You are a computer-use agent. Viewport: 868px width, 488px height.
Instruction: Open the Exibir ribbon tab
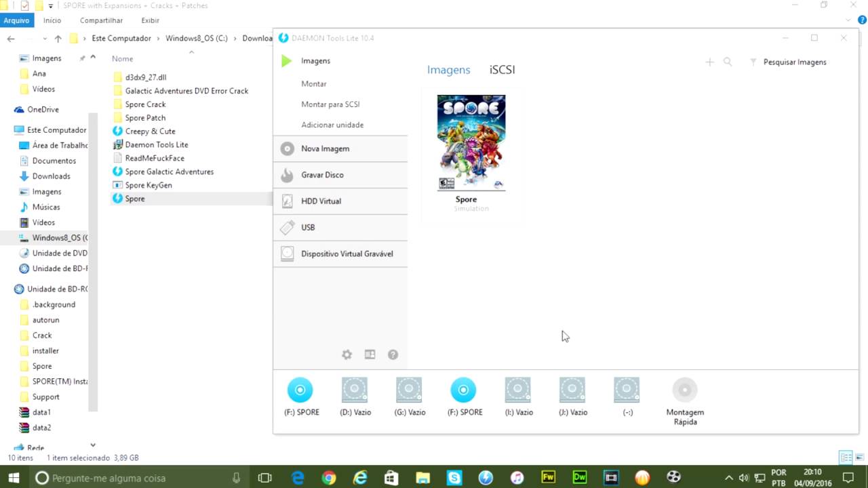pos(150,20)
